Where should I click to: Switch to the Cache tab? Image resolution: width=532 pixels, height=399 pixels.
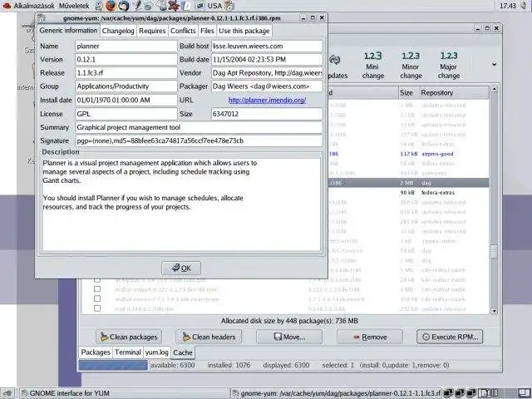coord(183,352)
